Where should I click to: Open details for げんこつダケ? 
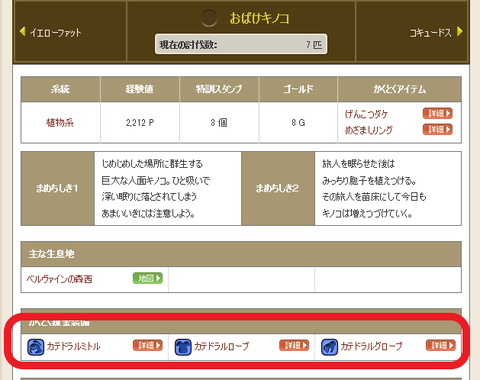pyautogui.click(x=438, y=113)
